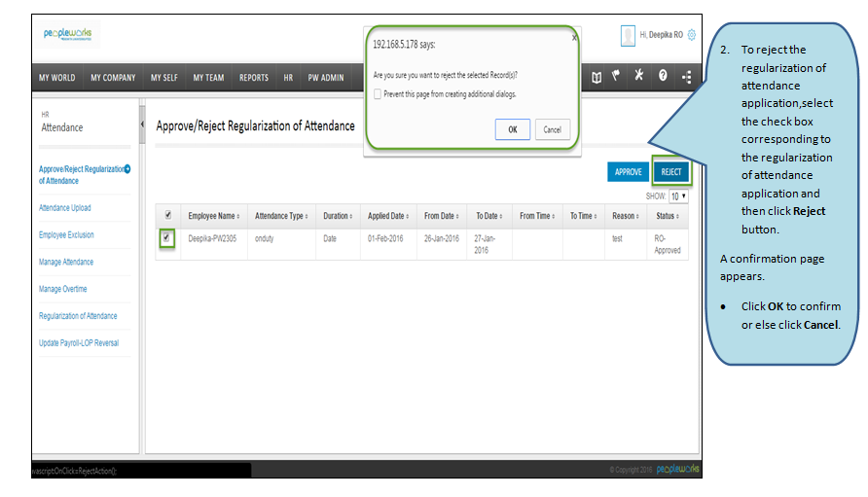Open the MY COMPANY menu
Viewport: 868px width, 497px height.
113,78
